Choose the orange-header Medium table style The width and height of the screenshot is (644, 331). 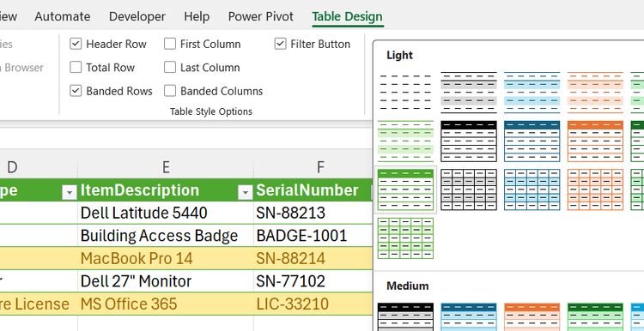pyautogui.click(x=532, y=316)
